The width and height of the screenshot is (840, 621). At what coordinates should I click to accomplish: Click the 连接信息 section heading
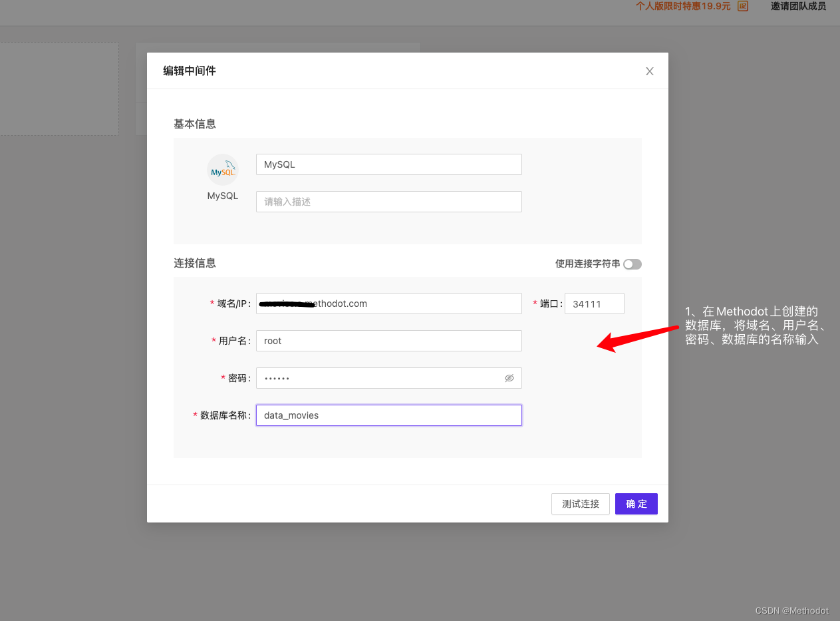195,263
